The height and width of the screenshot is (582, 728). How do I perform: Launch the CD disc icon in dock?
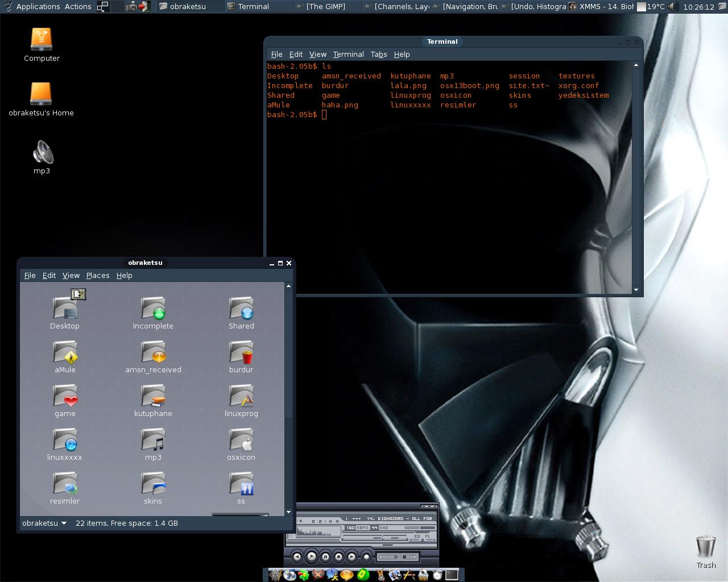[289, 575]
